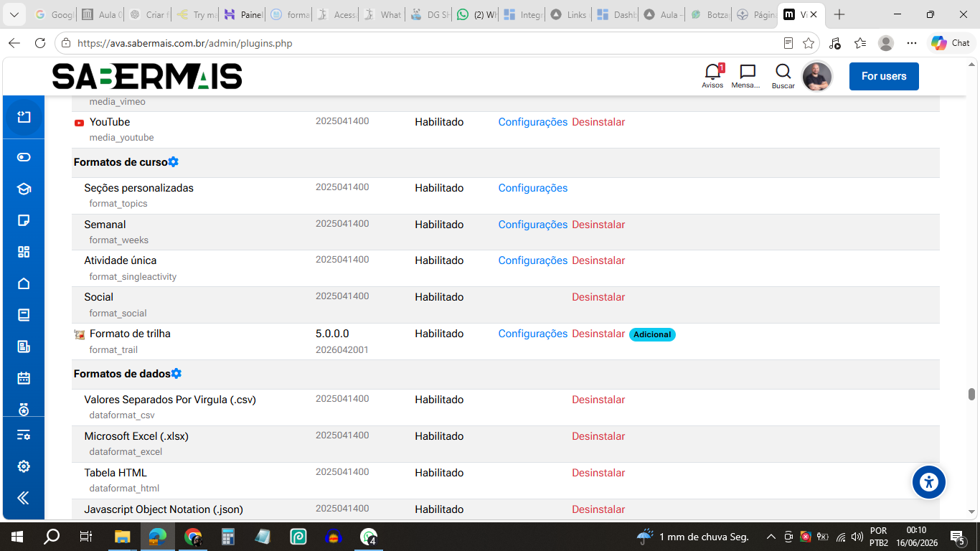Open a new browser tab
This screenshot has width=980, height=551.
pyautogui.click(x=839, y=14)
